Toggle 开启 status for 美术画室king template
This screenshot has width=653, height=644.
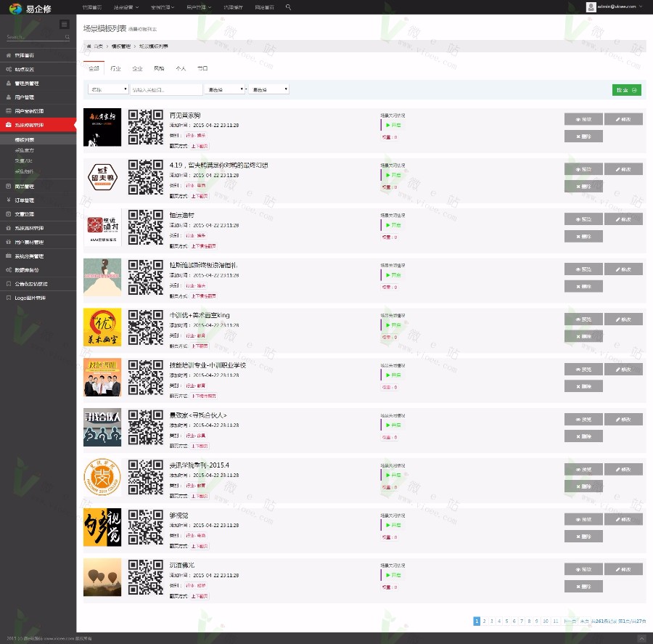point(393,325)
